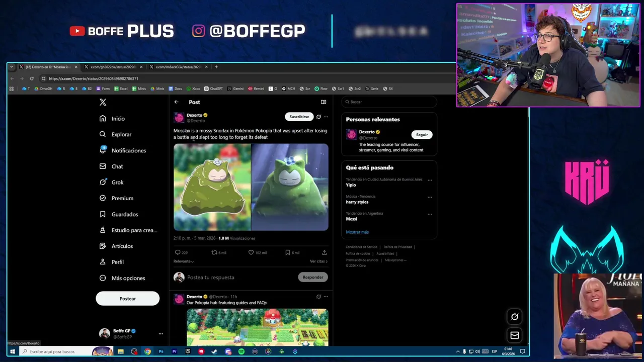Open Chat in the sidebar
644x362 pixels.
[x=111, y=166]
